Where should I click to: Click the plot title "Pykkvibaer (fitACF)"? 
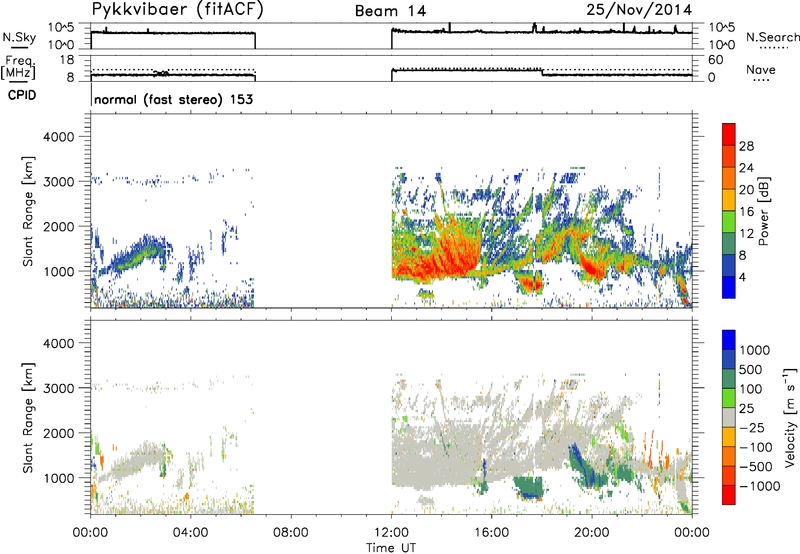(177, 10)
